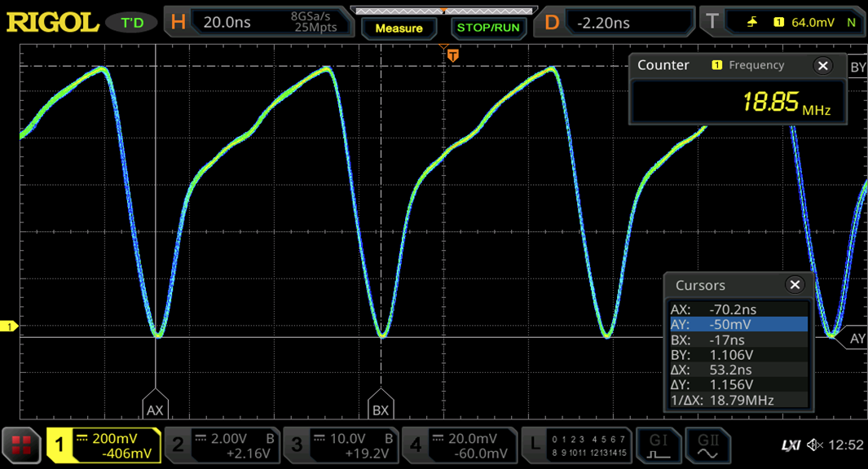
Task: Open the trigger 64.0mV settings
Action: point(781,22)
